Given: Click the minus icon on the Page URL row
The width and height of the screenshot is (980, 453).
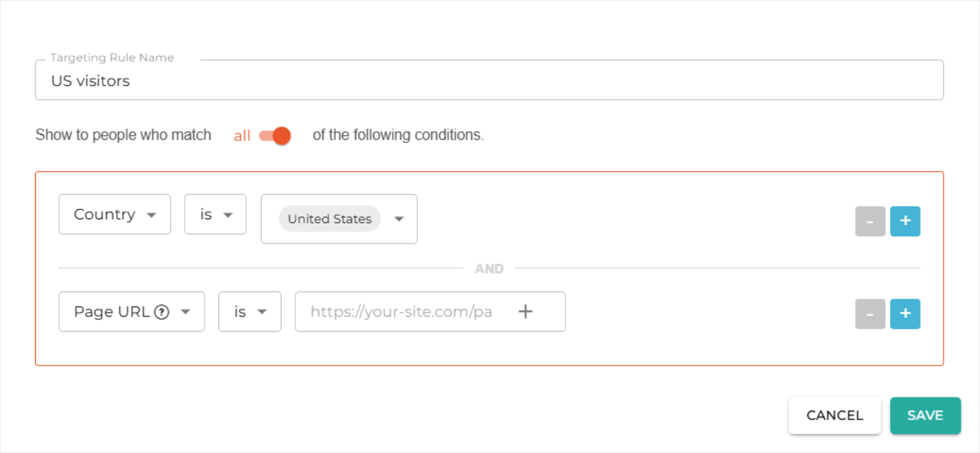Looking at the screenshot, I should (x=870, y=314).
